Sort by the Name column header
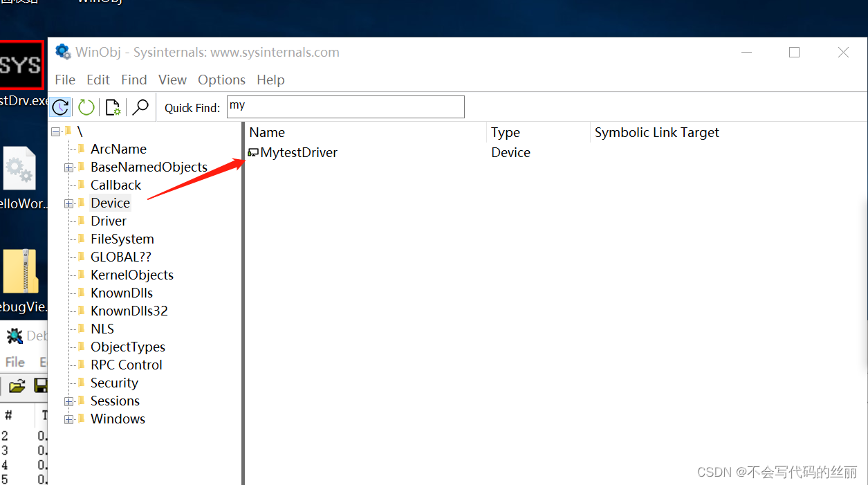 [366, 132]
